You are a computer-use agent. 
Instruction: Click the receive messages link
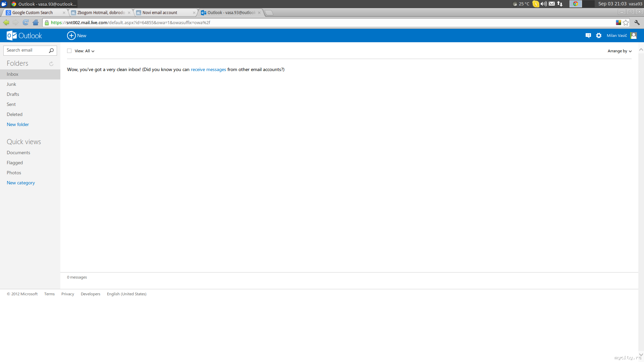[208, 70]
